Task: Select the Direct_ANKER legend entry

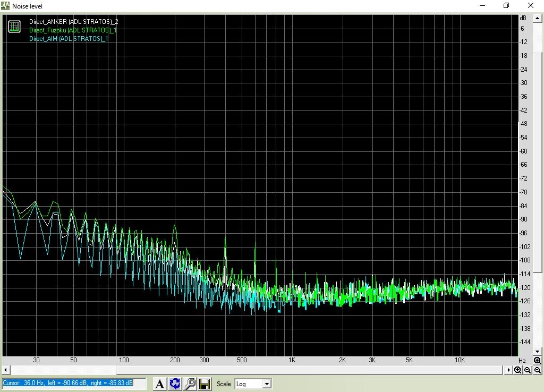Action: pyautogui.click(x=73, y=21)
